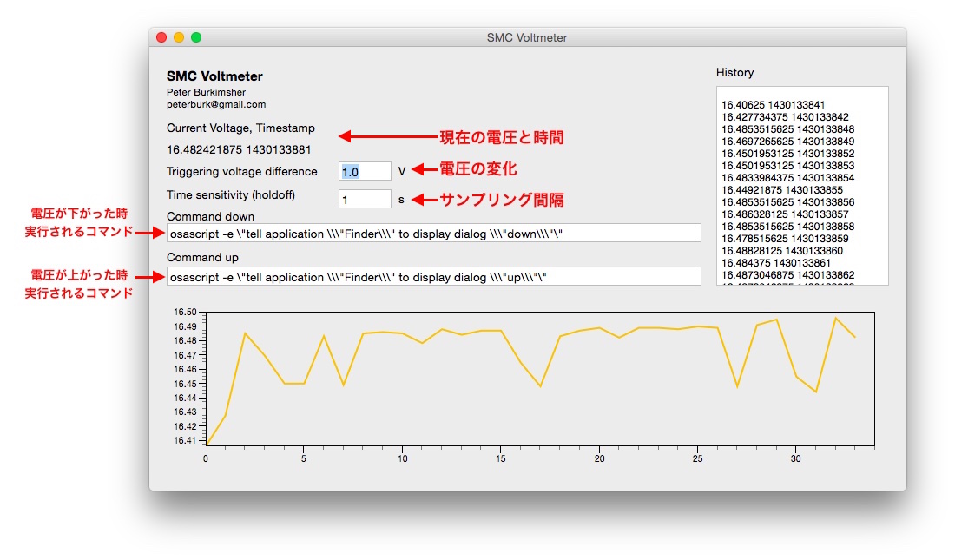Close the SMC Voltmeter window
The width and height of the screenshot is (955, 560).
[161, 37]
